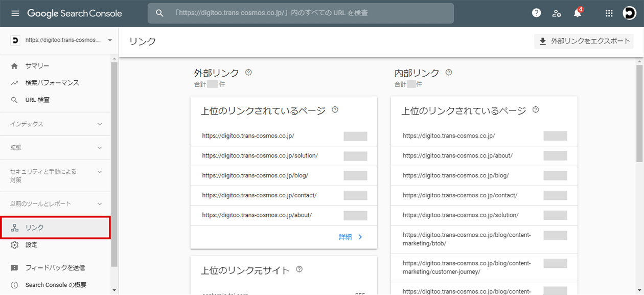This screenshot has height=295, width=644.
Task: Open the property selector dropdown
Action: click(x=61, y=40)
